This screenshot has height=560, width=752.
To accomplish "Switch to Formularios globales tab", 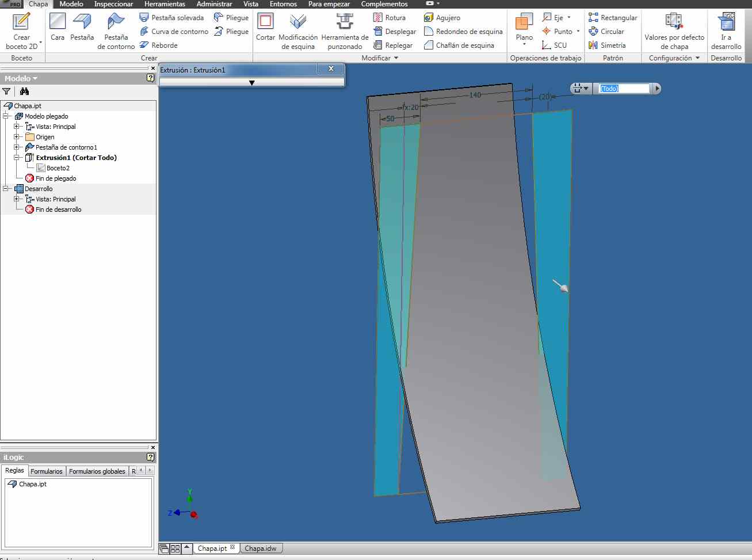I will click(x=97, y=471).
